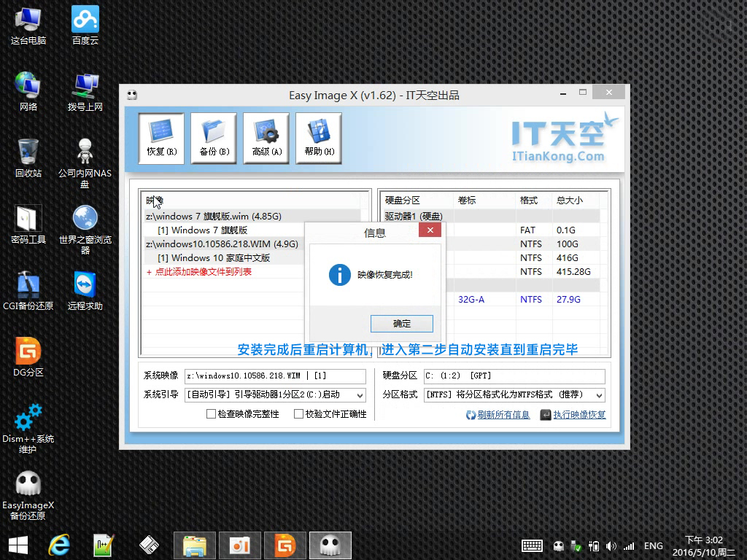The width and height of the screenshot is (747, 560).
Task: Select [1] Windows 10 家庭中文版 entry
Action: coord(214,257)
